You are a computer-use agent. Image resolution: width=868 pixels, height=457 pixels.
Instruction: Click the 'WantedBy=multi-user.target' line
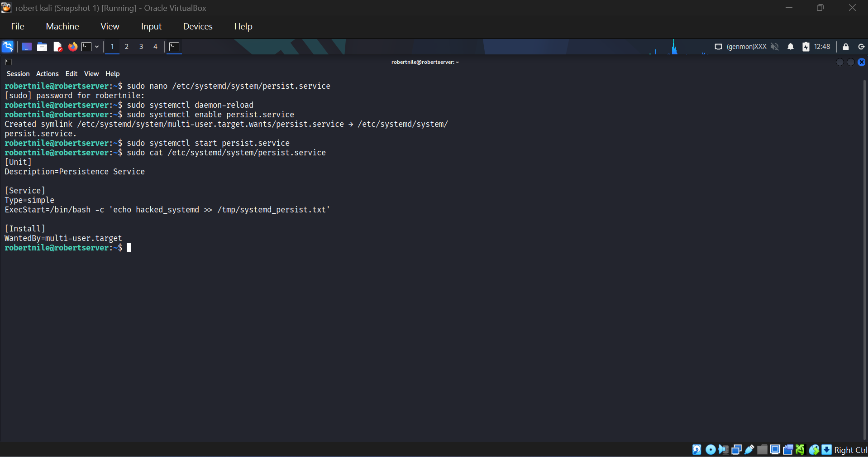63,238
